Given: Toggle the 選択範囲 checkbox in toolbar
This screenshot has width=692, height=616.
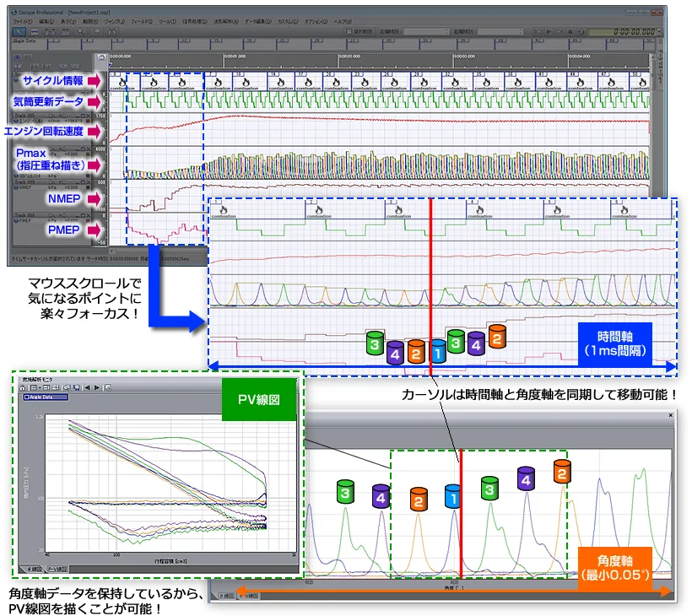Looking at the screenshot, I should pyautogui.click(x=349, y=31).
